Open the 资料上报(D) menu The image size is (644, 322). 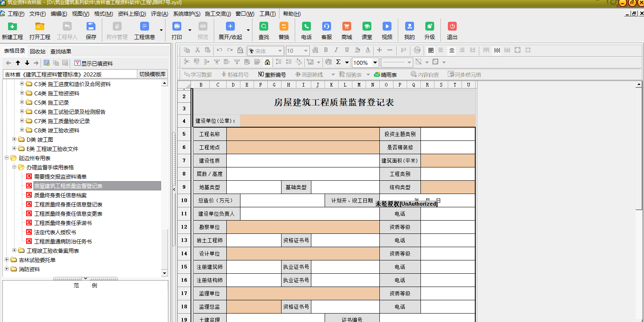[132, 14]
